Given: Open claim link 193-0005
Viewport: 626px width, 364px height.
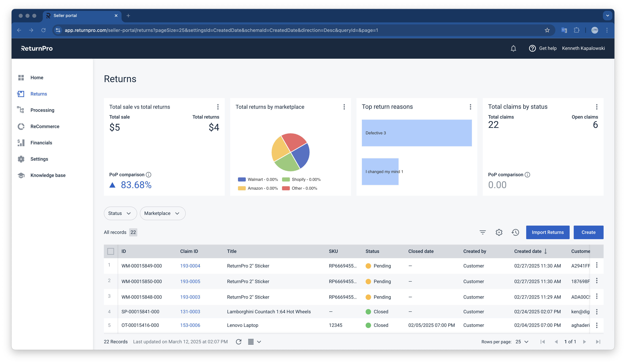Looking at the screenshot, I should pyautogui.click(x=190, y=281).
